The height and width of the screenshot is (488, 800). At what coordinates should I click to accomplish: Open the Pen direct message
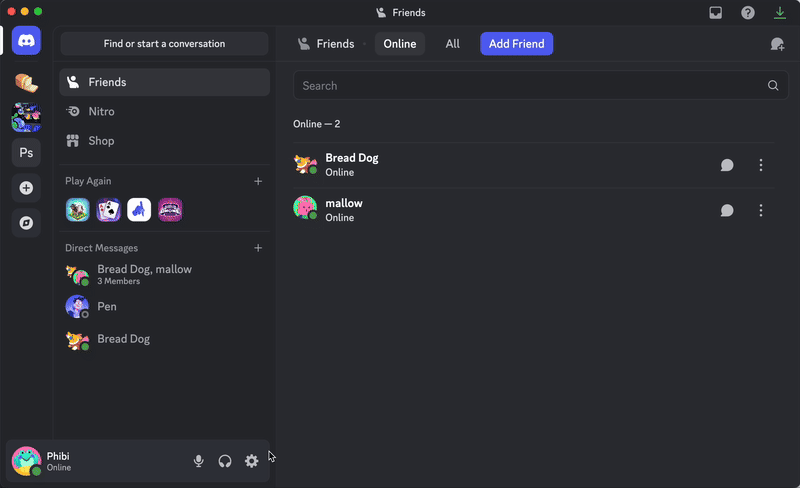click(x=107, y=307)
